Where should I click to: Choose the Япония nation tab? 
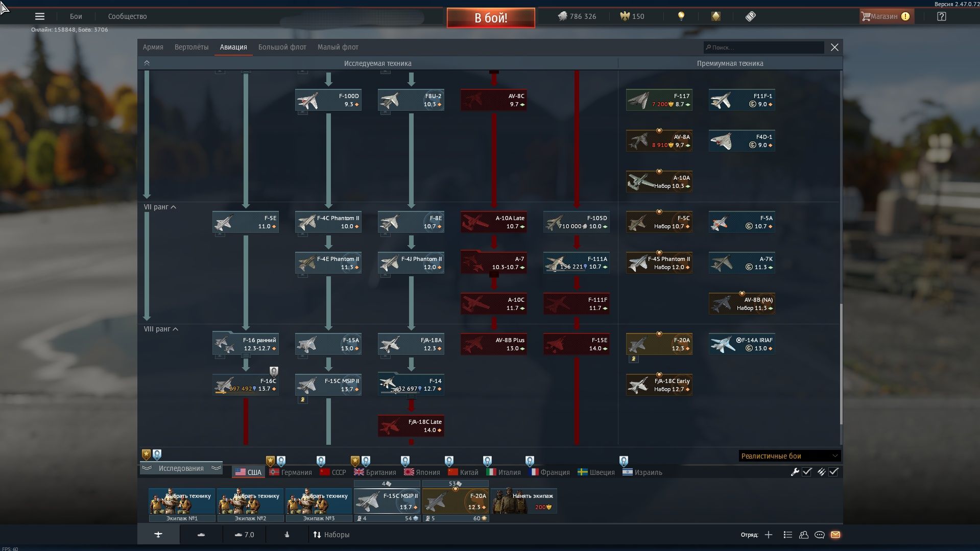pyautogui.click(x=422, y=472)
